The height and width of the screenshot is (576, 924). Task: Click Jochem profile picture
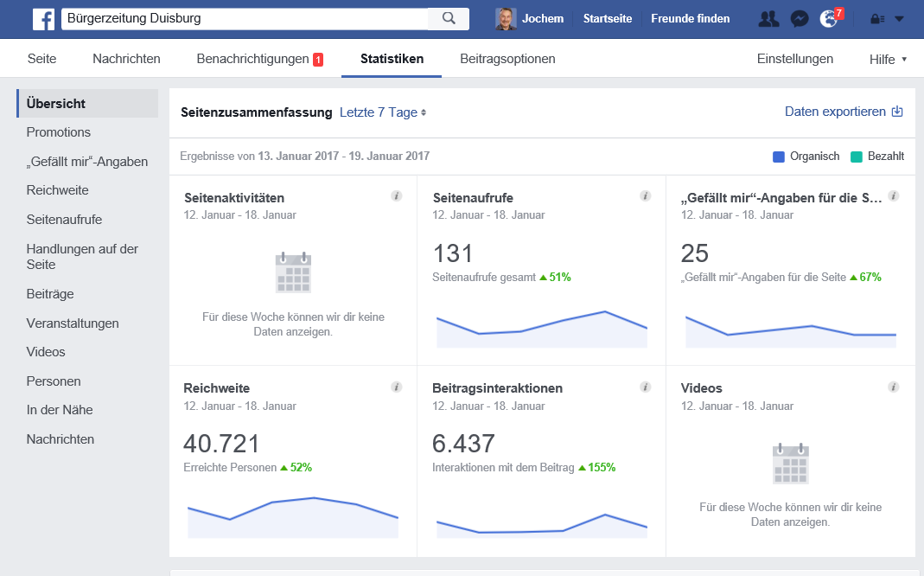(506, 19)
